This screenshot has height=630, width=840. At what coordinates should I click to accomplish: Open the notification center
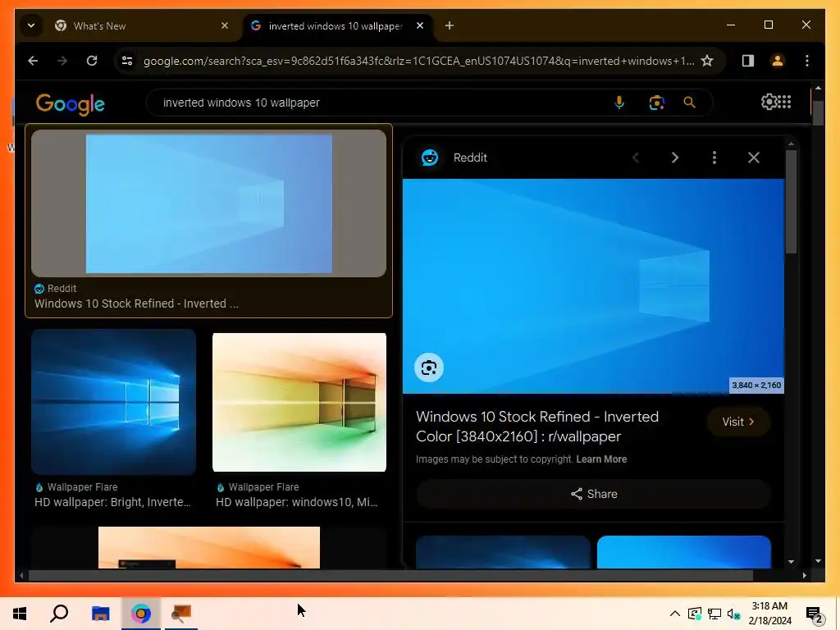point(815,614)
